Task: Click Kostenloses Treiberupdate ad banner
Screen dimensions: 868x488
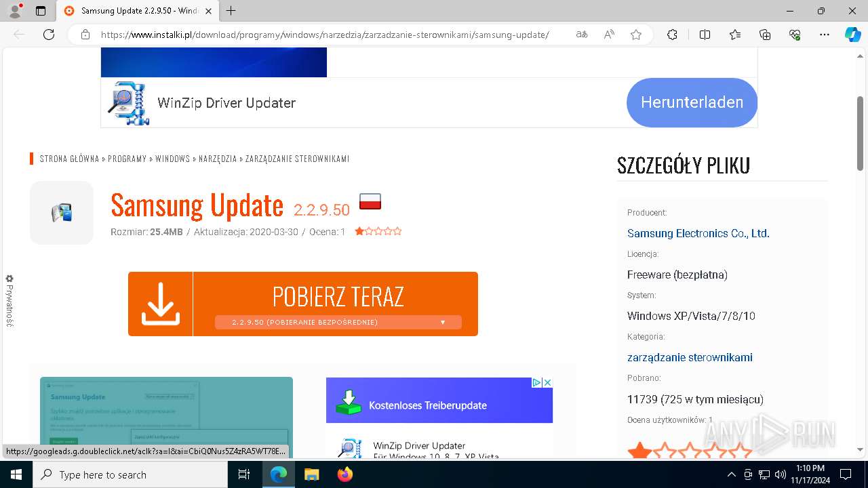Action: tap(439, 401)
